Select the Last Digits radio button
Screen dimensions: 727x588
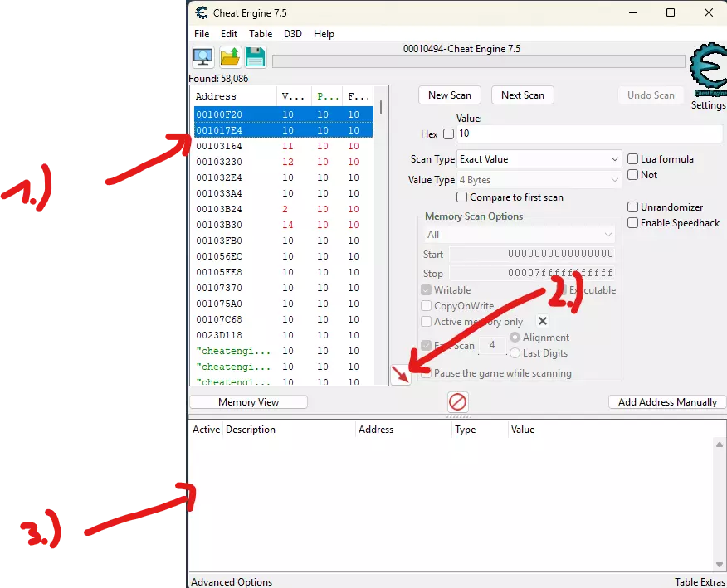pos(515,353)
